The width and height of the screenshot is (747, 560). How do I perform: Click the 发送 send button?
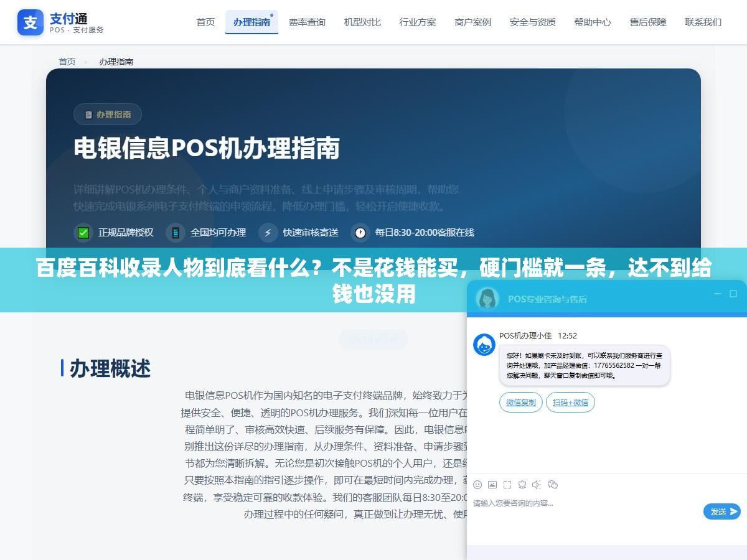(722, 511)
